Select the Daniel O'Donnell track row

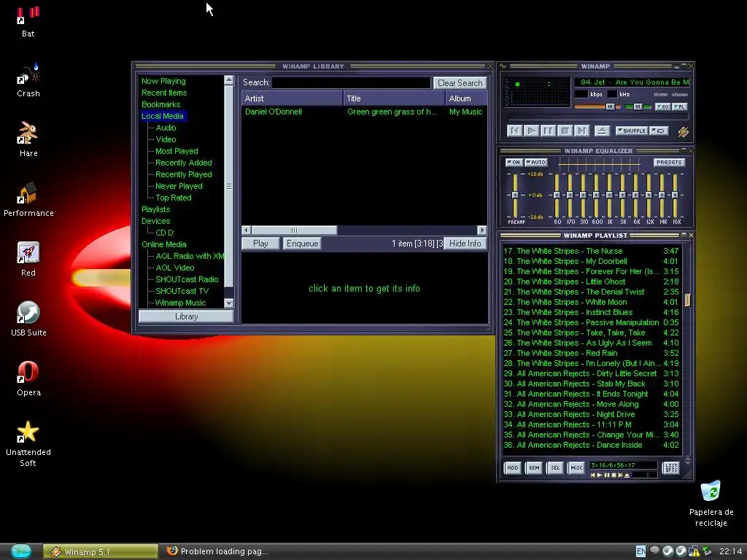(x=364, y=112)
